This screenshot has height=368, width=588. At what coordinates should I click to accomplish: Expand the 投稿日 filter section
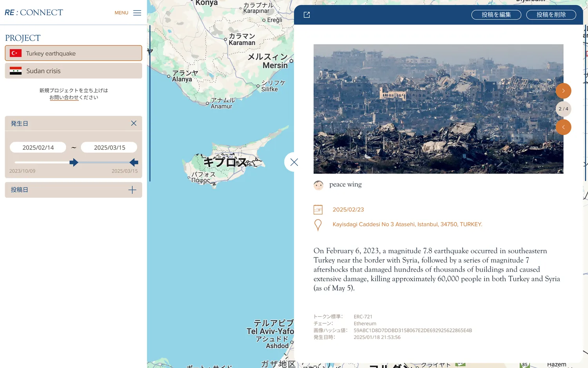pos(132,190)
